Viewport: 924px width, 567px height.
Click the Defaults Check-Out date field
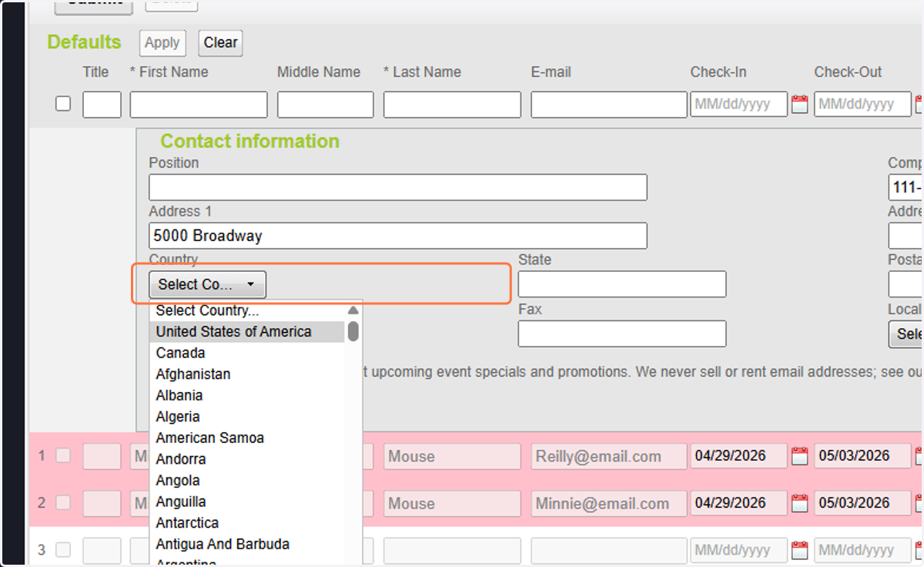[863, 105]
